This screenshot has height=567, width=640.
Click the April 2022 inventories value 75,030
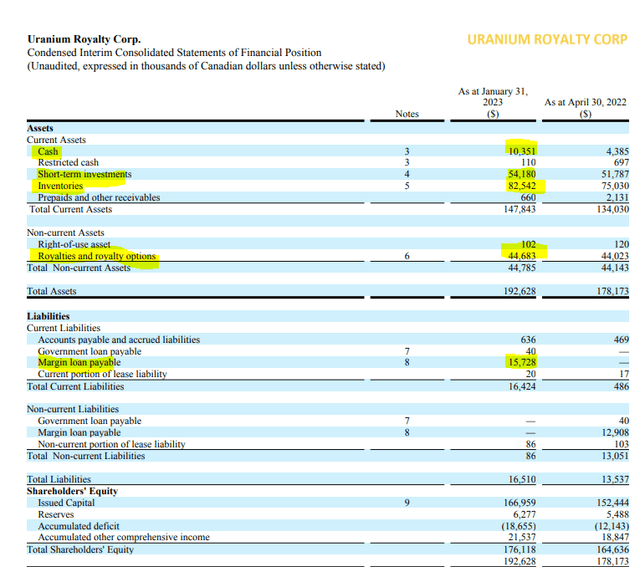(x=615, y=186)
